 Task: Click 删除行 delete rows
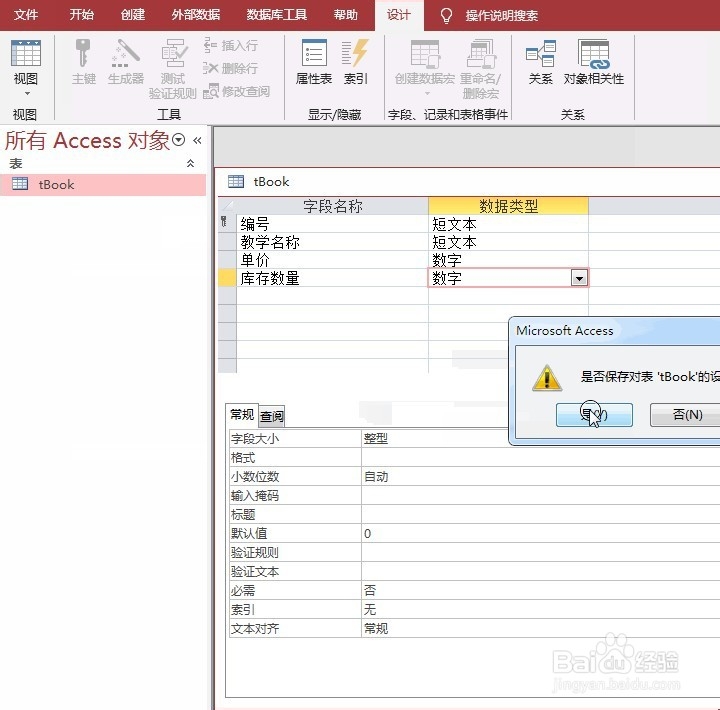(231, 68)
